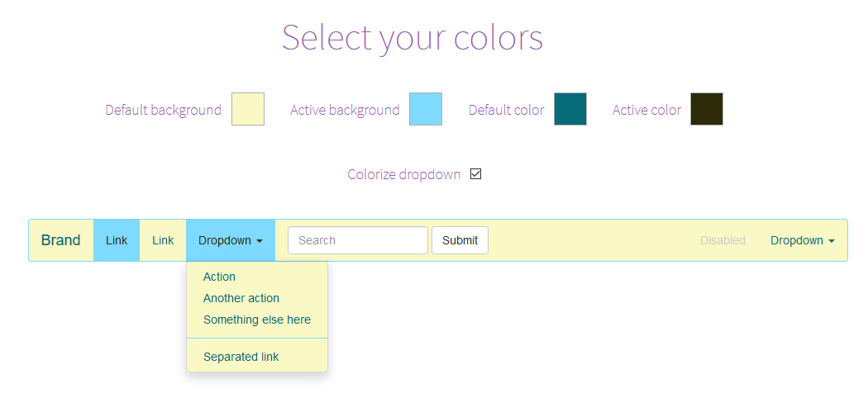Open the Default background color swatch
Image resolution: width=868 pixels, height=393 pixels.
click(247, 109)
